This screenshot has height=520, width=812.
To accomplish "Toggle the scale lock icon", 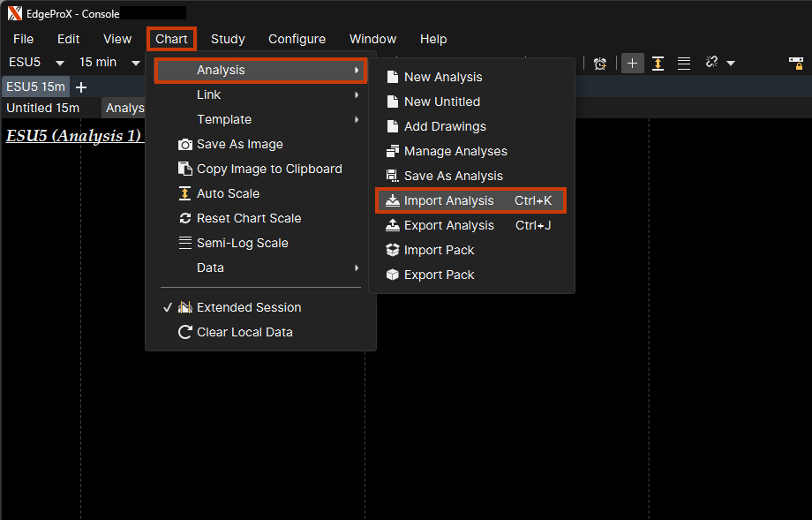I will pyautogui.click(x=795, y=63).
